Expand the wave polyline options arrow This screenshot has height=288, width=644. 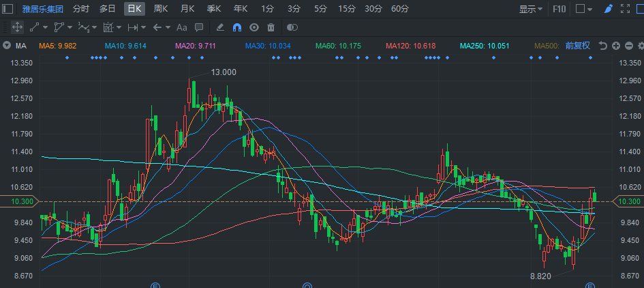(95, 27)
